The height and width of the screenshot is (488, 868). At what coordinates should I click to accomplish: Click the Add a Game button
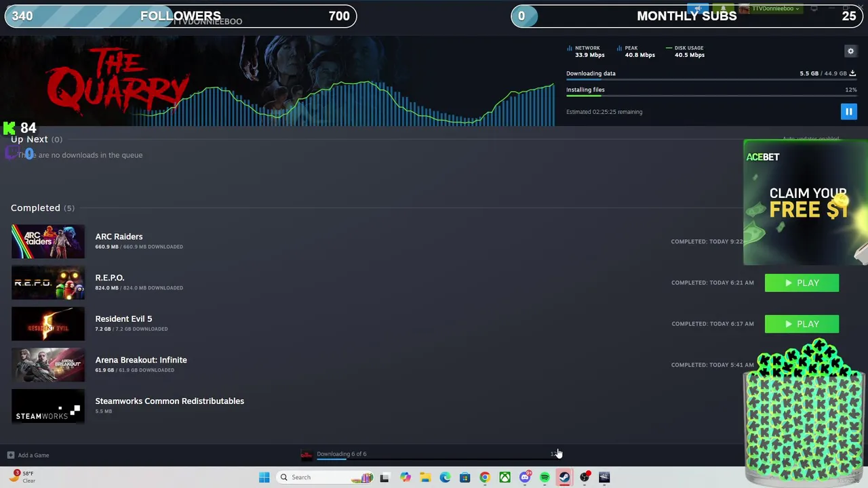[x=28, y=455]
